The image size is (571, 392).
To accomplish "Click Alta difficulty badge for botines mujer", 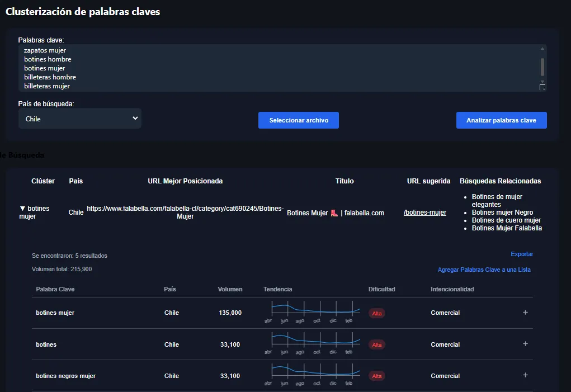I will pos(377,313).
